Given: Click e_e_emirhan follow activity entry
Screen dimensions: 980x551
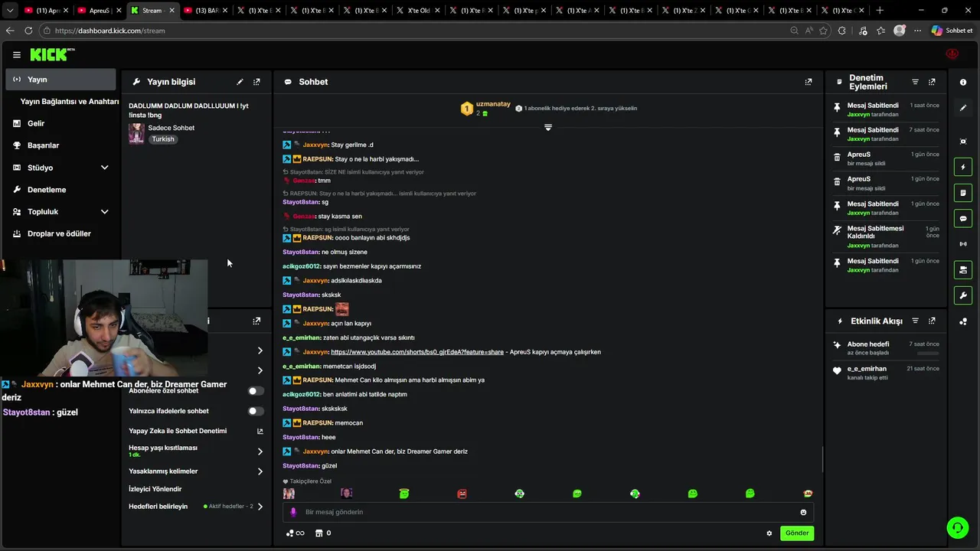Looking at the screenshot, I should coord(886,373).
